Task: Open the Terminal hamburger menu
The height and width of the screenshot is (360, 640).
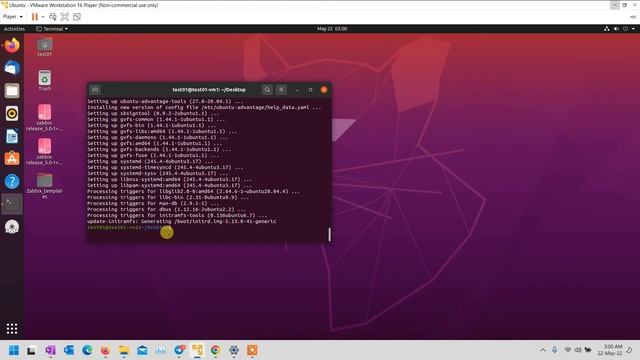Action: pos(281,90)
